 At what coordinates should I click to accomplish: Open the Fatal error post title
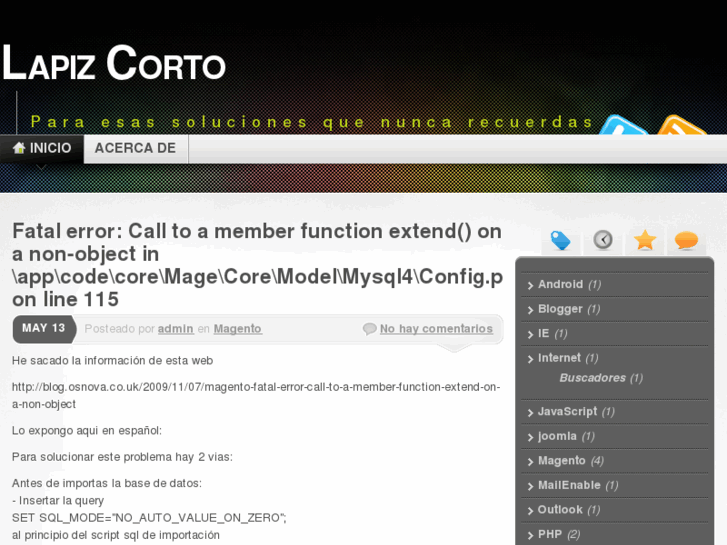pos(257,265)
